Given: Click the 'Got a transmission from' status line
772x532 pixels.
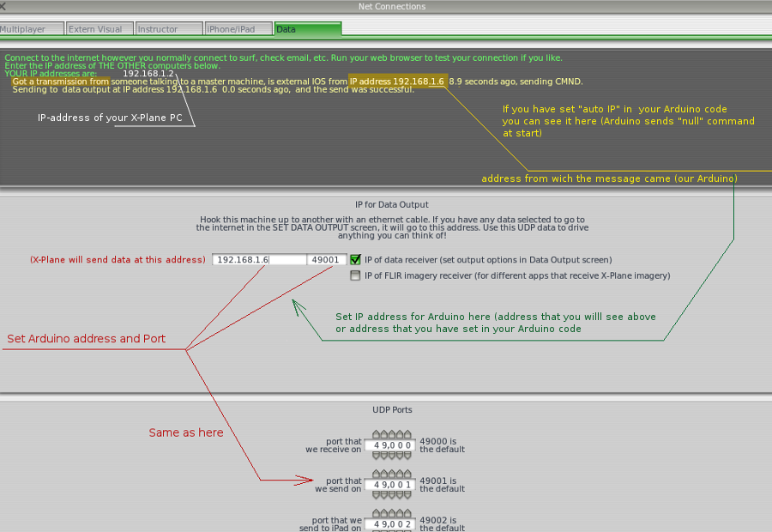Looking at the screenshot, I should tap(298, 82).
